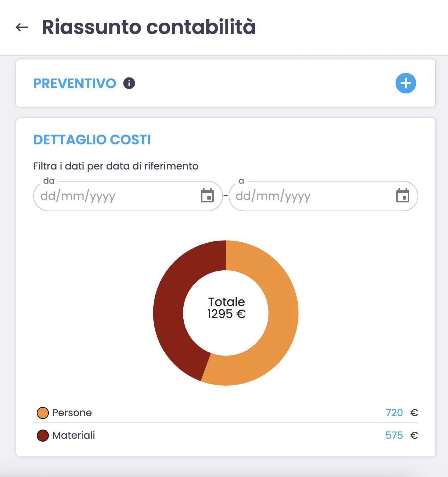Go back using the left arrow

point(22,27)
